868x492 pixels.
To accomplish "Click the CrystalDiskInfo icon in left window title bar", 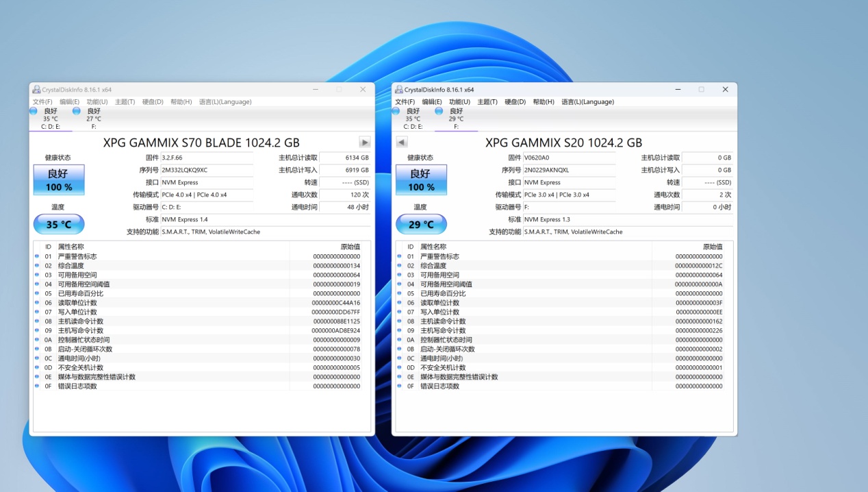I will point(36,89).
